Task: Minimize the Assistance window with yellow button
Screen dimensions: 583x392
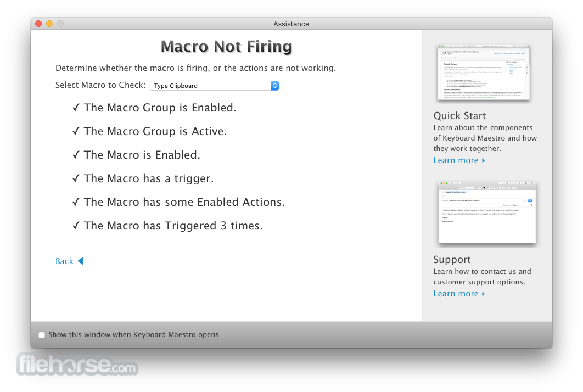Action: [49, 24]
